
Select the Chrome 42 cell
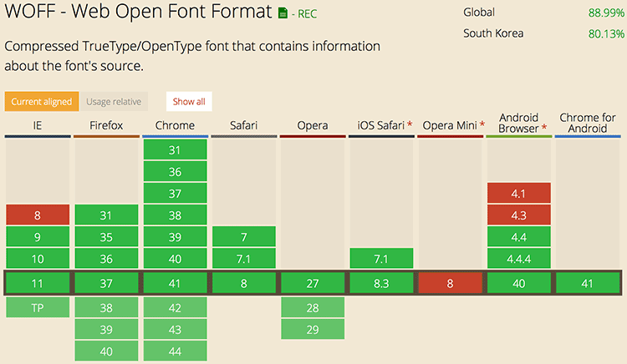[176, 307]
